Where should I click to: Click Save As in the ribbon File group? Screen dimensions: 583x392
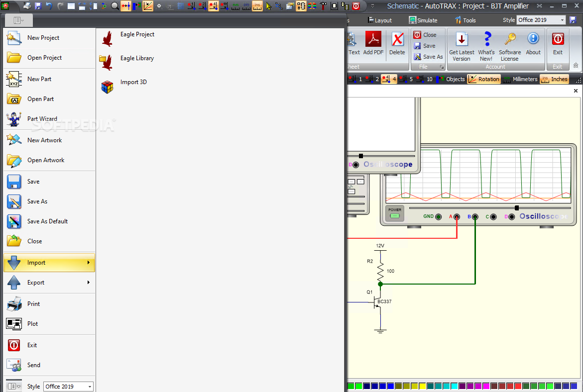(428, 57)
